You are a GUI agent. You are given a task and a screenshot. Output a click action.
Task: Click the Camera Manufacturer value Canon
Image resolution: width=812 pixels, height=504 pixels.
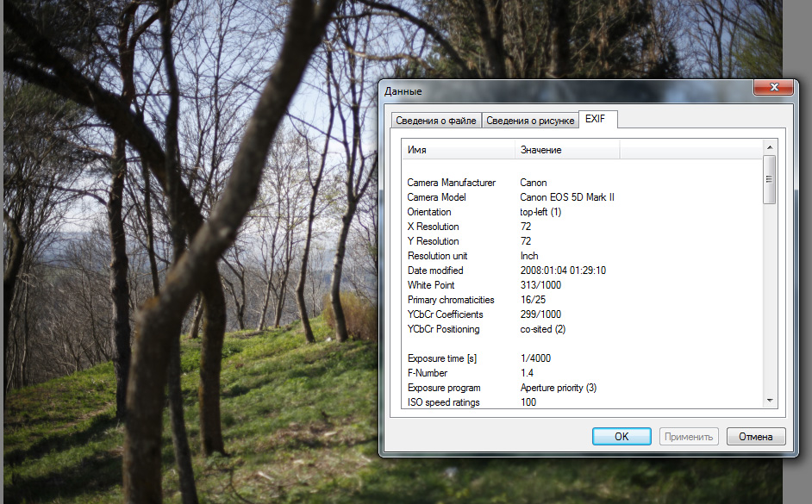coord(534,183)
